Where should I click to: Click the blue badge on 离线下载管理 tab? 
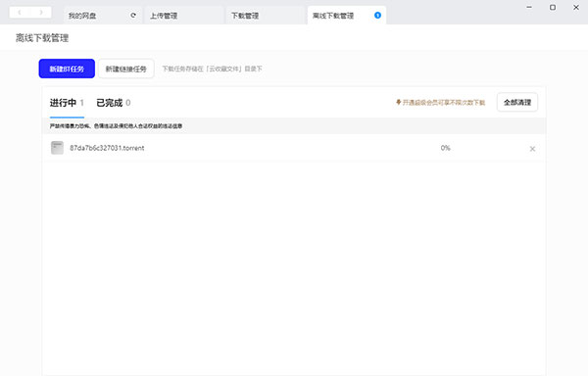377,15
